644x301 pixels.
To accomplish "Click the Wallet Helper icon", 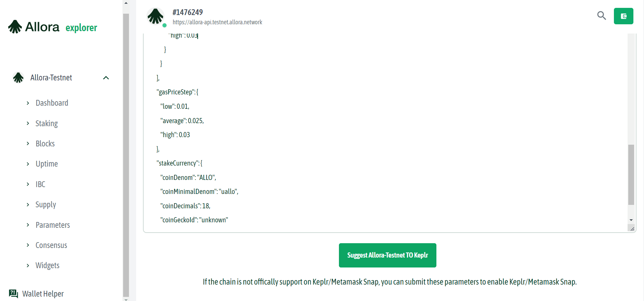I will click(x=13, y=293).
